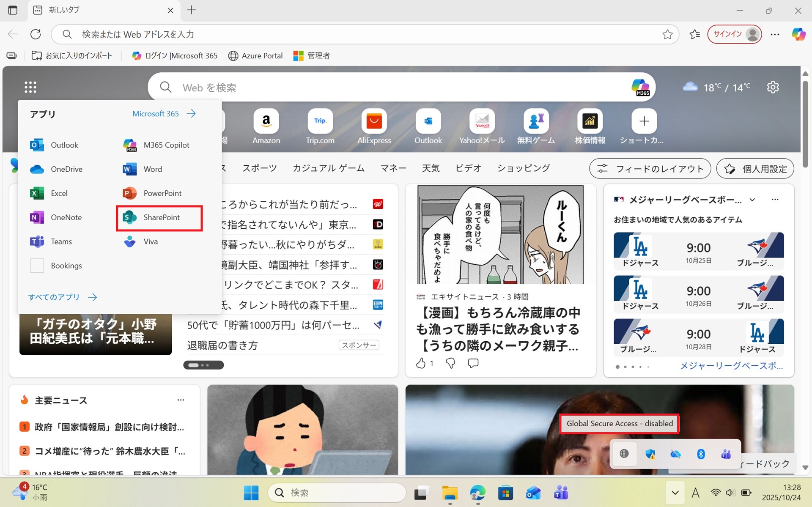Select the スポーツ feed tab
812x507 pixels.
click(259, 168)
